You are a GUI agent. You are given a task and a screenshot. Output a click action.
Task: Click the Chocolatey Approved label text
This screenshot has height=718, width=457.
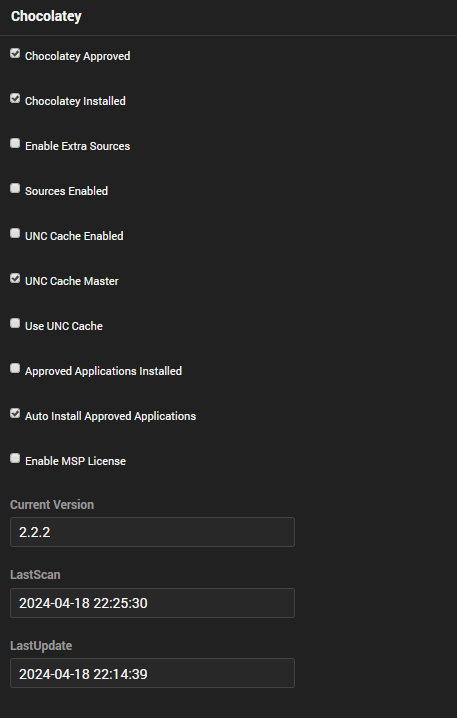pyautogui.click(x=77, y=56)
